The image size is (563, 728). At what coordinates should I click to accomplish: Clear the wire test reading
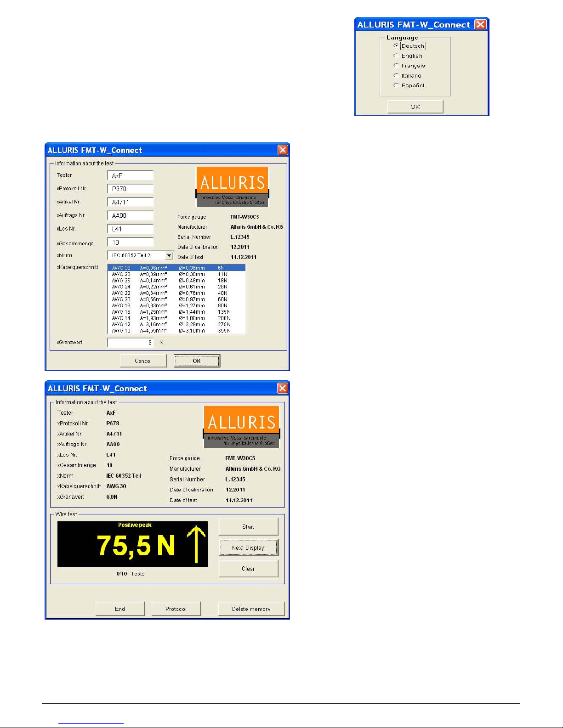(x=248, y=569)
